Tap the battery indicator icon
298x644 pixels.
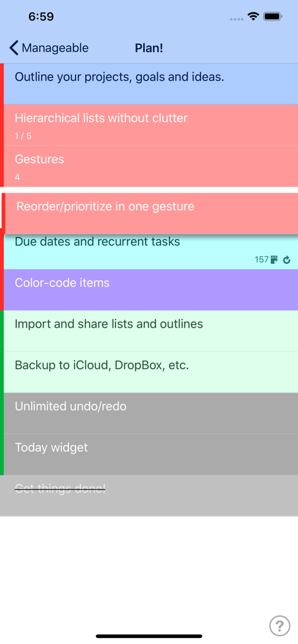pyautogui.click(x=272, y=17)
